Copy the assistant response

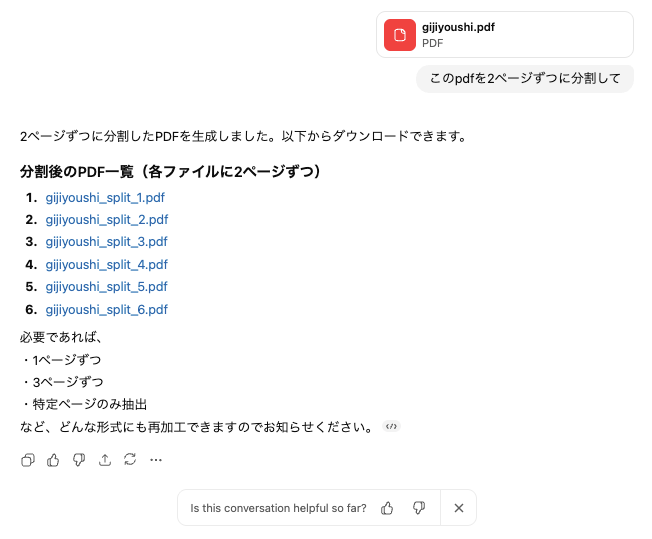coord(28,460)
